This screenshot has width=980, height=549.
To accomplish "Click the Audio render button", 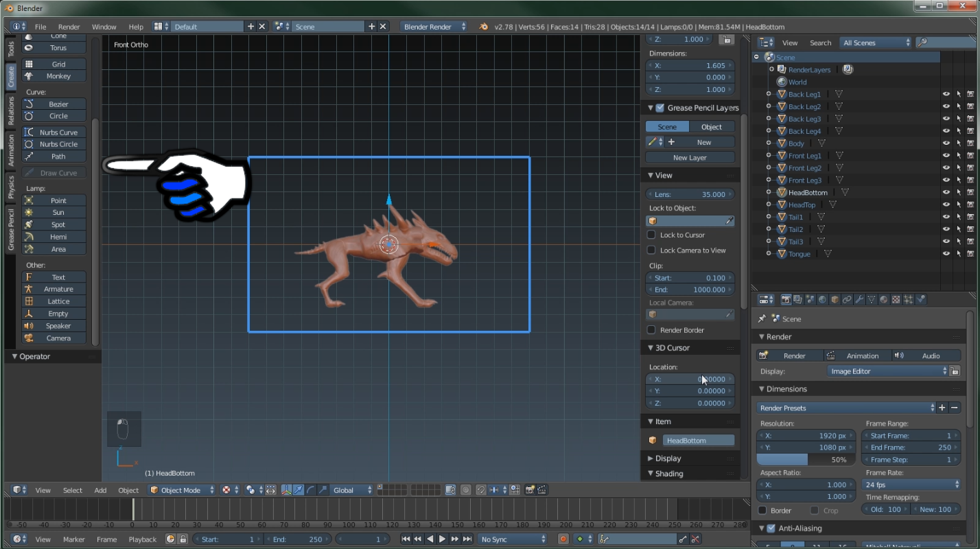I will click(926, 355).
